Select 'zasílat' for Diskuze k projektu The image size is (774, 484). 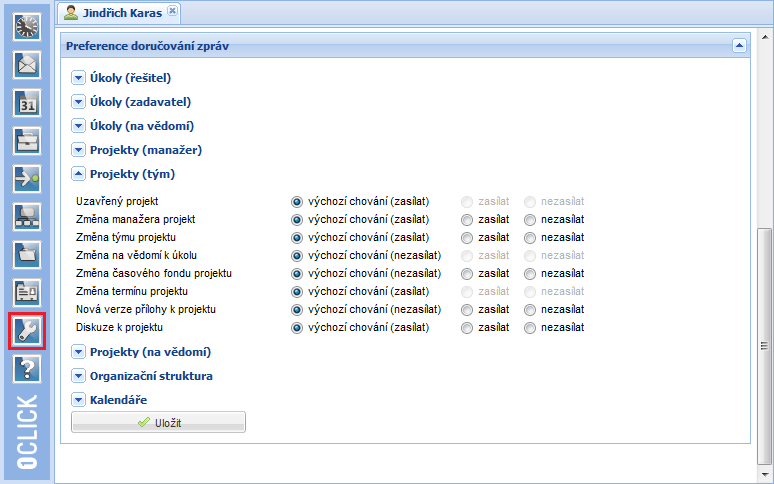pos(467,327)
